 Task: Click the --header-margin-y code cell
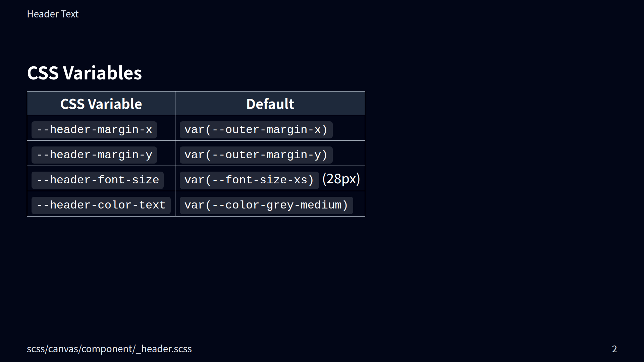click(94, 155)
